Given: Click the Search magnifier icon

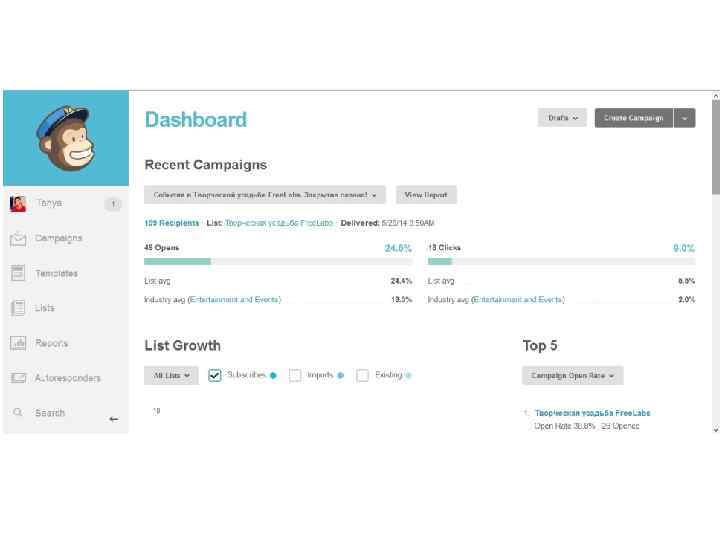Looking at the screenshot, I should 18,412.
